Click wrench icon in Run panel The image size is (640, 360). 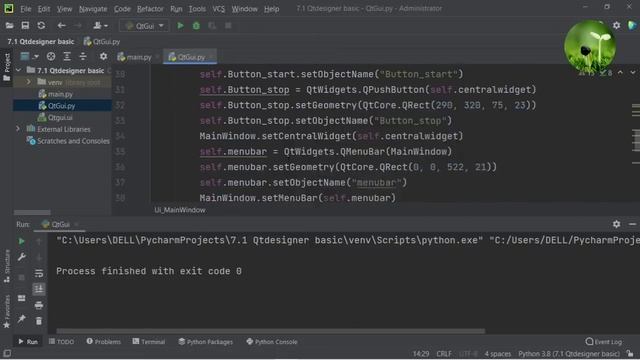tap(22, 257)
